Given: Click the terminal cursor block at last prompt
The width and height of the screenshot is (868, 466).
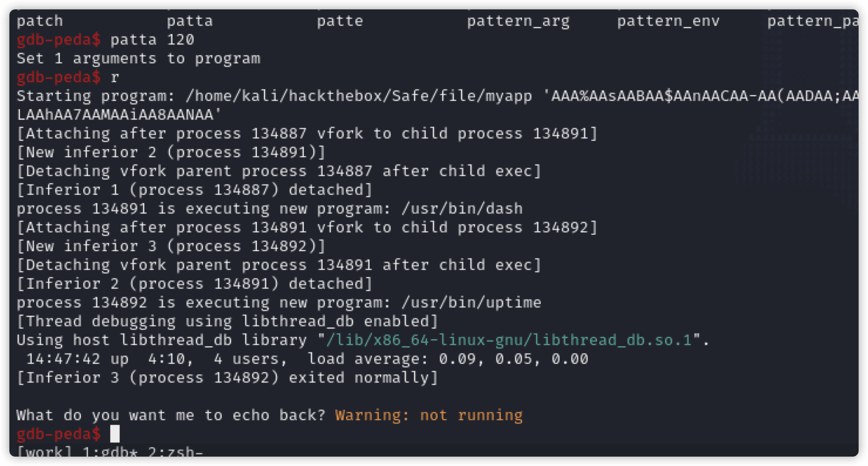Looking at the screenshot, I should [x=115, y=434].
